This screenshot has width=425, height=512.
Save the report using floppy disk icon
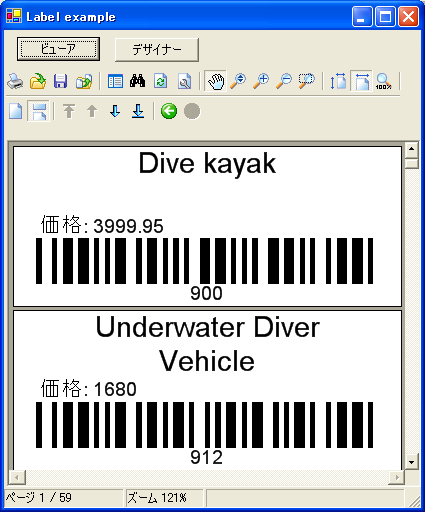(x=60, y=81)
